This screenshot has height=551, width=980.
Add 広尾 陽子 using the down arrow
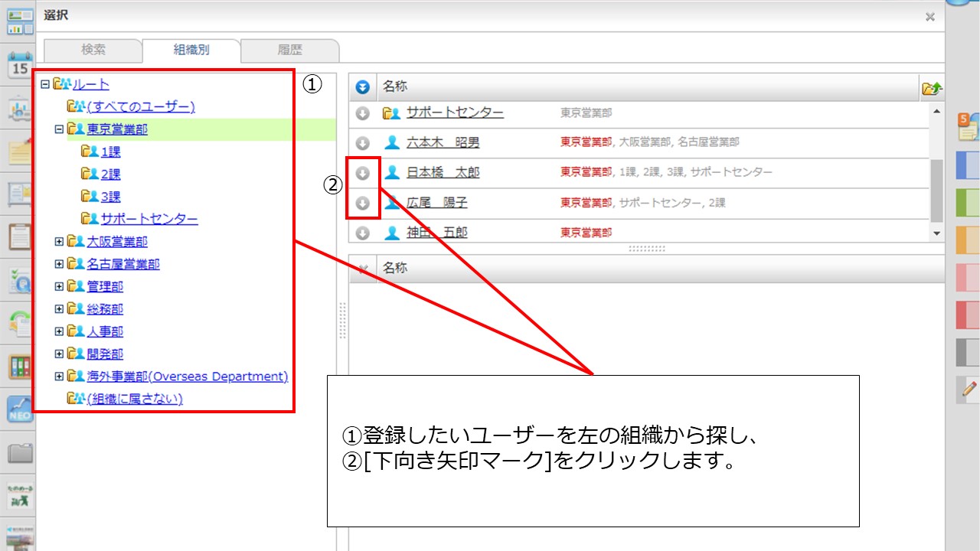coord(363,204)
